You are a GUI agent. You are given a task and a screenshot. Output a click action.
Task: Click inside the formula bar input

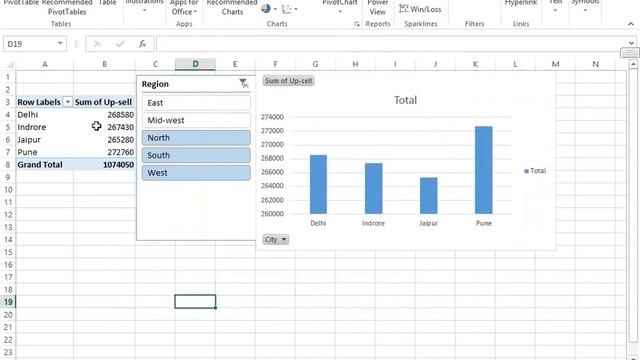coord(391,44)
